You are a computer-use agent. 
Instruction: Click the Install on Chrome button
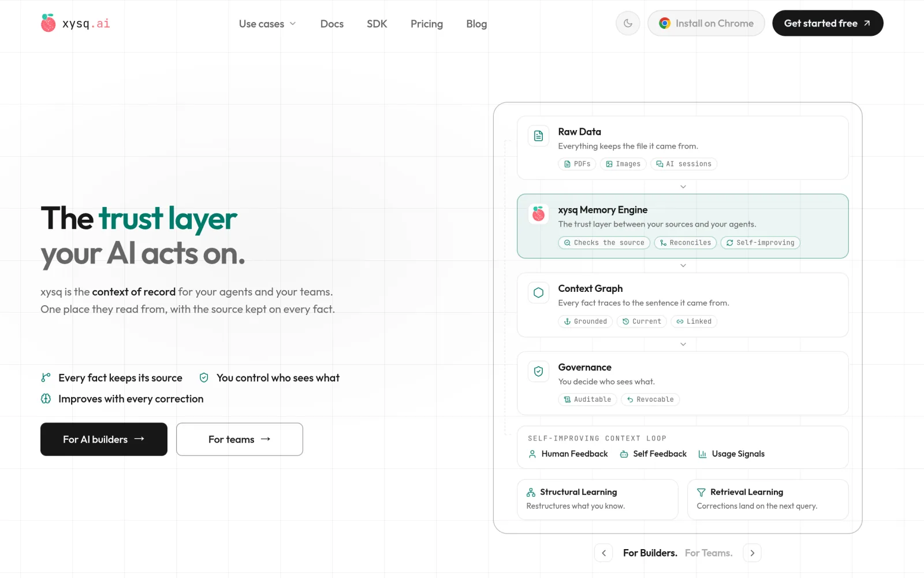point(706,23)
